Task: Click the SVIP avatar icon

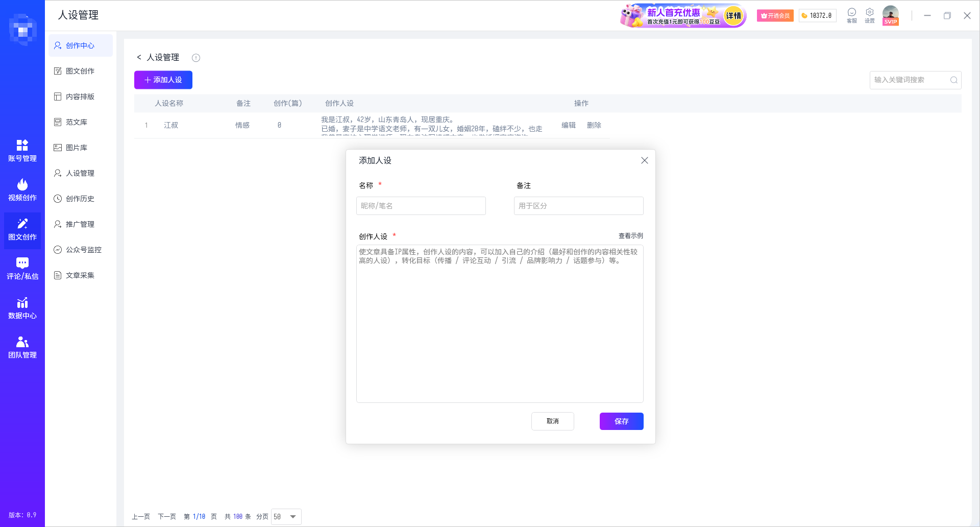Action: point(890,15)
